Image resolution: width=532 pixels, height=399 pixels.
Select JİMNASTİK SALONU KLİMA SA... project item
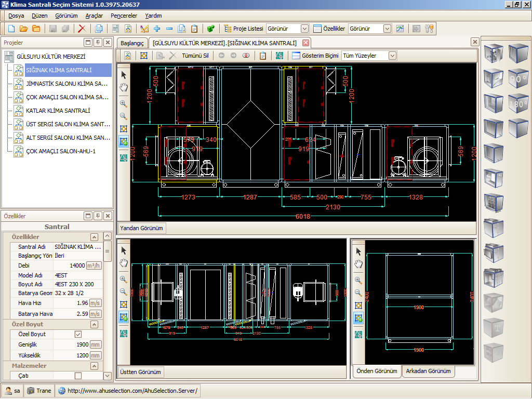(x=66, y=84)
